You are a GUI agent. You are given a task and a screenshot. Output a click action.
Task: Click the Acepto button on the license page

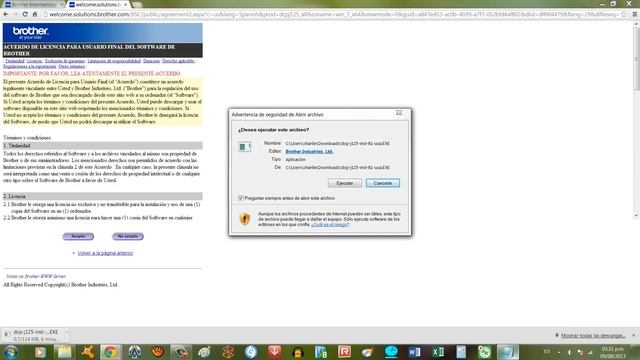78,236
